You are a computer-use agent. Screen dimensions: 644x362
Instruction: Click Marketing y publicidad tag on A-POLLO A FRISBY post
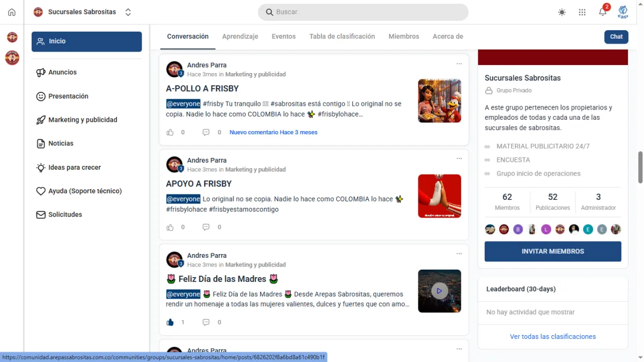(255, 74)
